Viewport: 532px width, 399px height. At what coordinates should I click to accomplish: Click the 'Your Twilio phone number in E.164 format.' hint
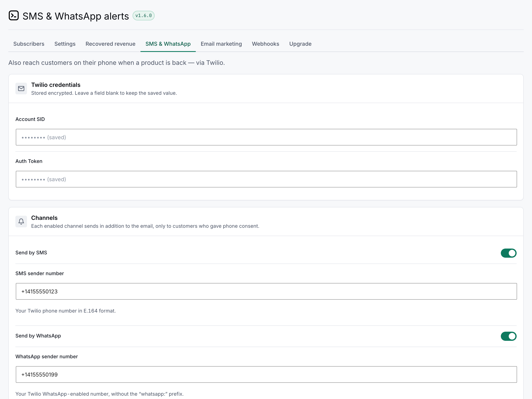click(66, 311)
